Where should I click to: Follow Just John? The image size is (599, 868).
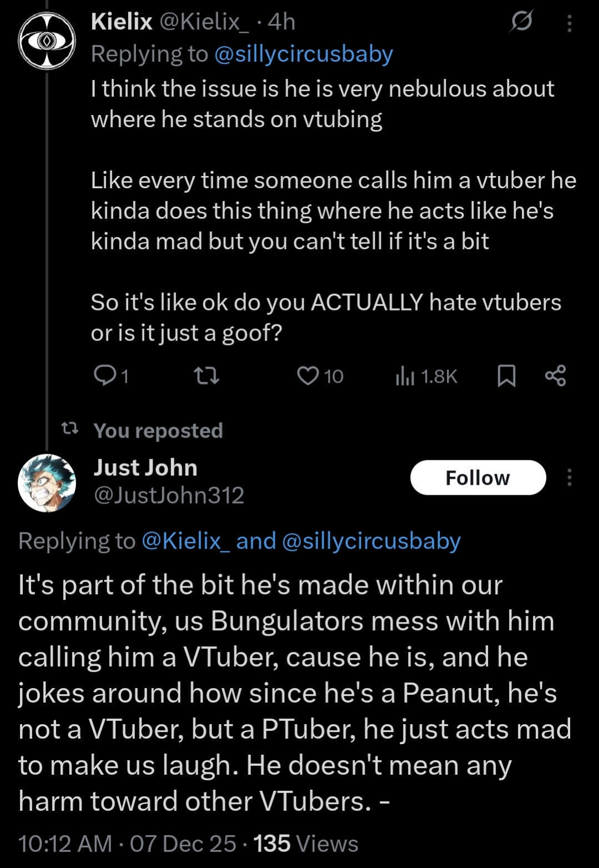click(477, 478)
